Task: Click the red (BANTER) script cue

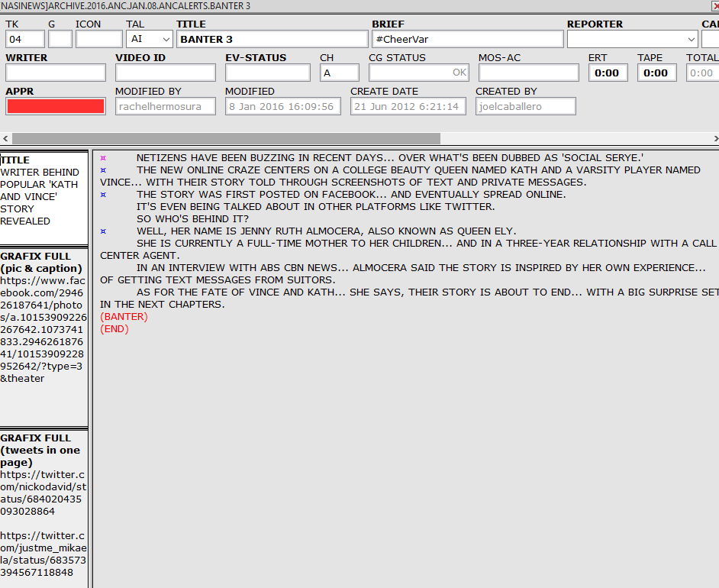Action: pyautogui.click(x=124, y=317)
